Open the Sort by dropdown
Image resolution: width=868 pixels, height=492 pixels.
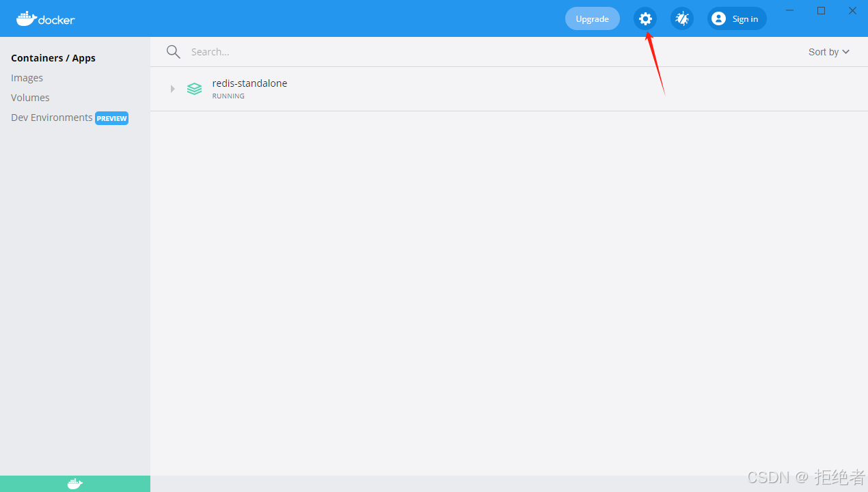(x=828, y=52)
